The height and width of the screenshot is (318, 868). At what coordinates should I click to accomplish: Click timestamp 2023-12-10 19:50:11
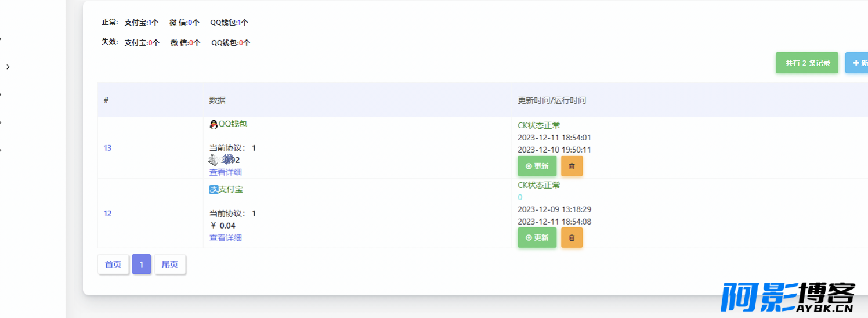pyautogui.click(x=554, y=150)
